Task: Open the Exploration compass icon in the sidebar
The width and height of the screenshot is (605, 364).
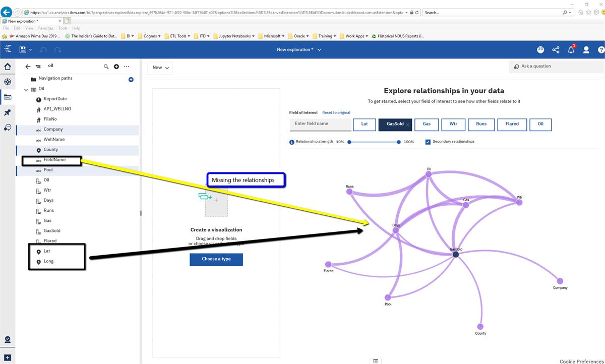Action: pyautogui.click(x=8, y=82)
